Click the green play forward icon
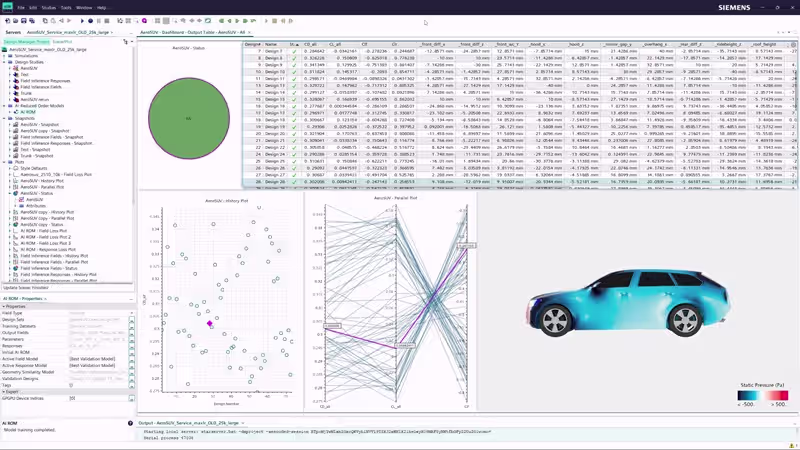 (237, 21)
